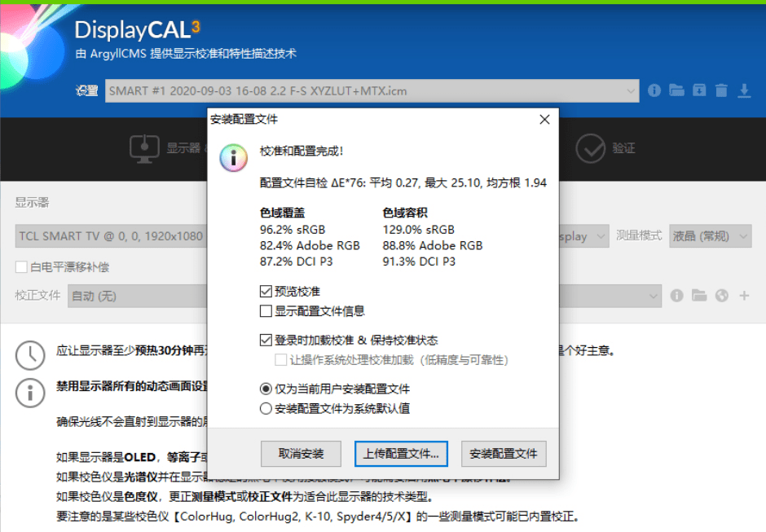Screen dimensions: 766x532
Task: Click the trash icon to delete profile
Action: point(721,90)
